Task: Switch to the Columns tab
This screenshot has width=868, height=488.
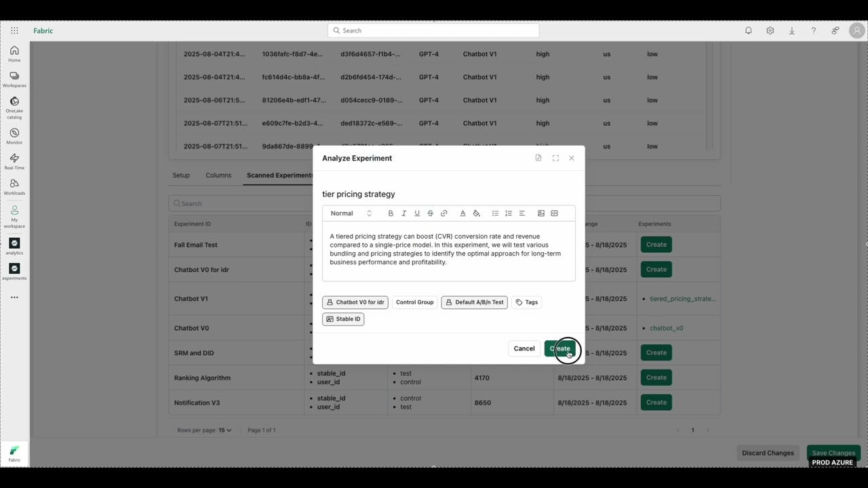Action: coord(218,175)
